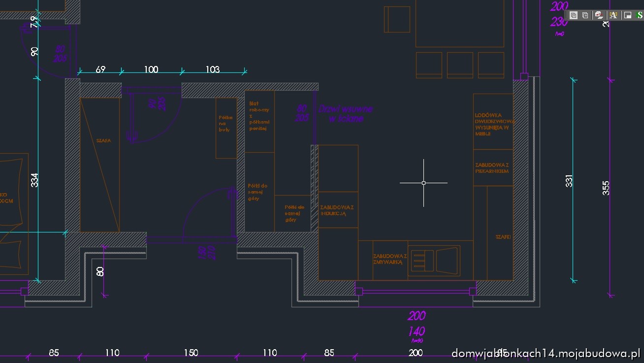Select the SZAFA wardrobe label
The height and width of the screenshot is (363, 644).
coord(103,140)
